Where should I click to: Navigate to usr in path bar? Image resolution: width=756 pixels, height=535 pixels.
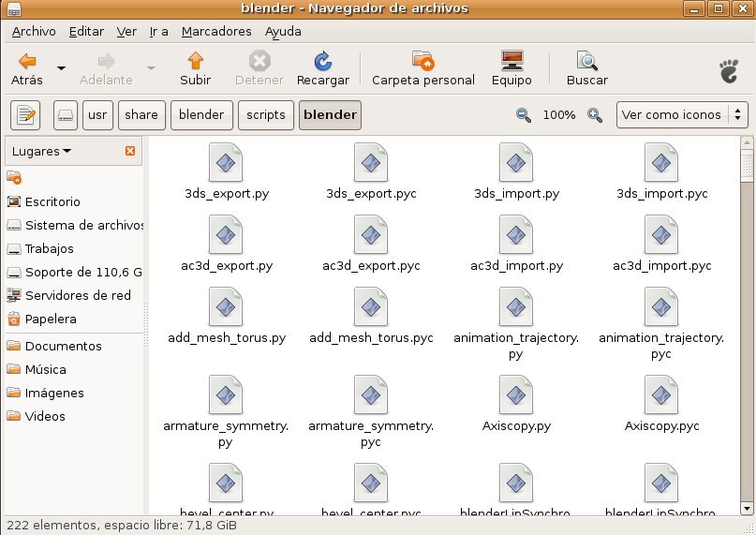(97, 115)
